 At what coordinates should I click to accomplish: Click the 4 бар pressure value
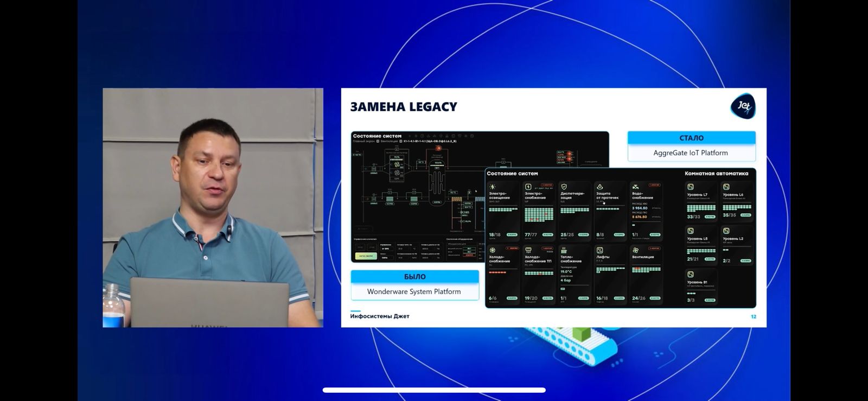click(x=565, y=280)
